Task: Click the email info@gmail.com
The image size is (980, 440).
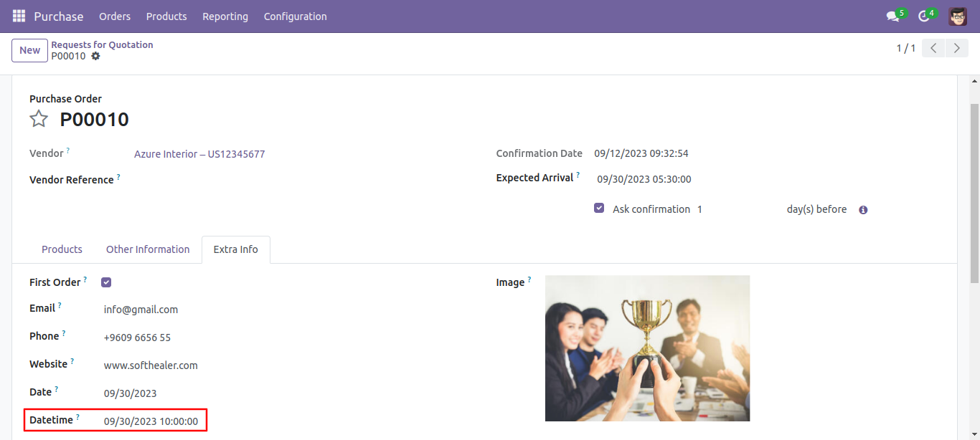Action: click(141, 310)
